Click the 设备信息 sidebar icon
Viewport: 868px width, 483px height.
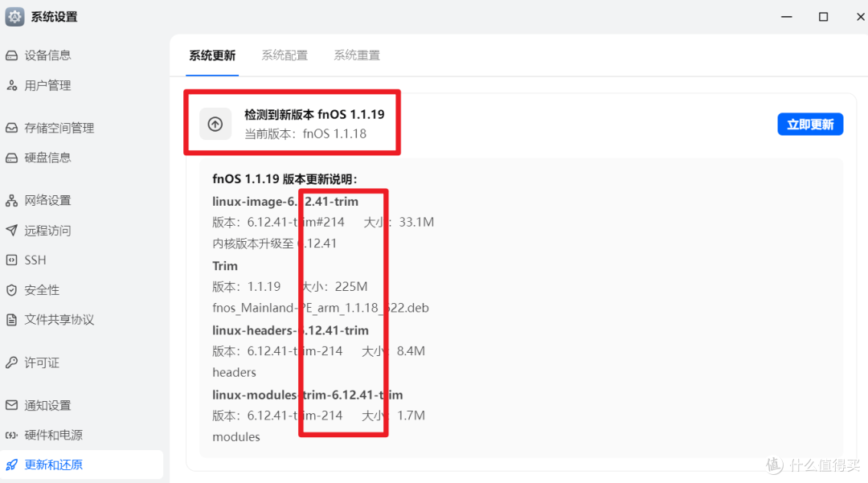point(11,55)
